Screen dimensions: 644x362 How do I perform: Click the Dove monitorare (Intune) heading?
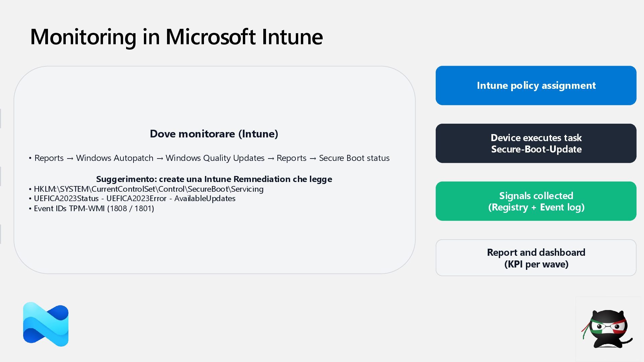214,134
